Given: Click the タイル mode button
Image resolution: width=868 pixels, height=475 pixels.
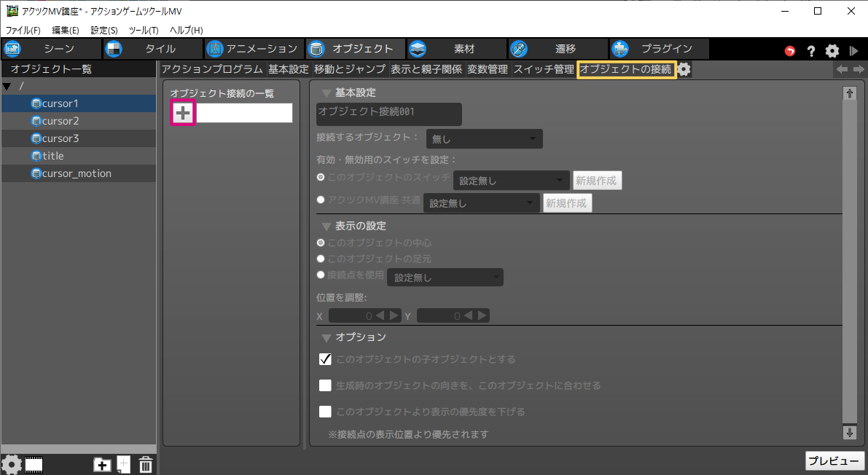Looking at the screenshot, I should pyautogui.click(x=152, y=49).
